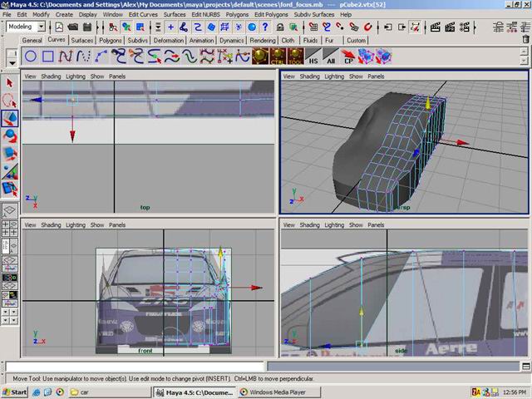This screenshot has width=532, height=399.
Task: Activate the Lasso selection tool
Action: click(x=10, y=101)
